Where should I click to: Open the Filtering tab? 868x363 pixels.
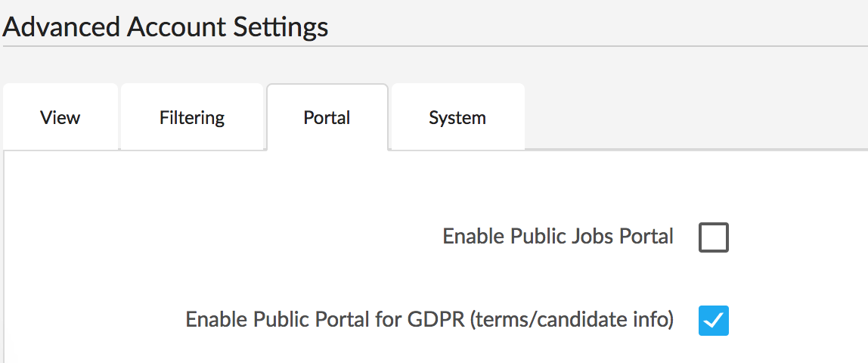(x=192, y=118)
